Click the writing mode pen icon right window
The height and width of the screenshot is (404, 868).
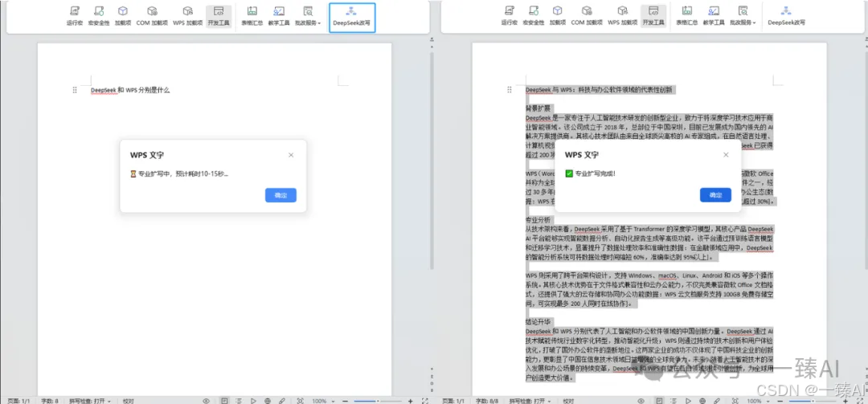717,400
